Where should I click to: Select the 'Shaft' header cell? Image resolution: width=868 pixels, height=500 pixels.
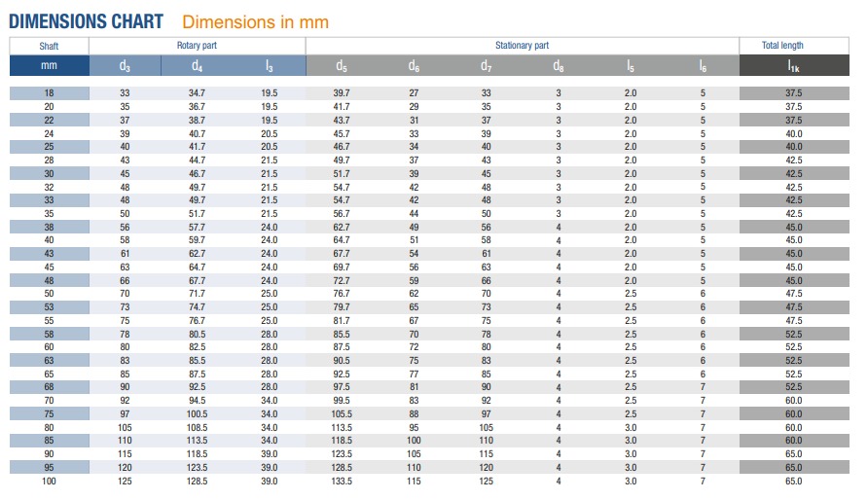[x=49, y=46]
